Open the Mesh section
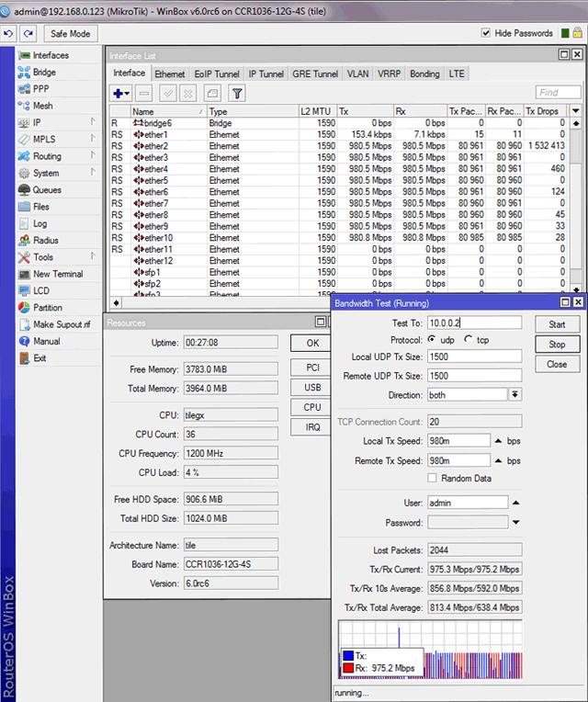 tap(42, 106)
